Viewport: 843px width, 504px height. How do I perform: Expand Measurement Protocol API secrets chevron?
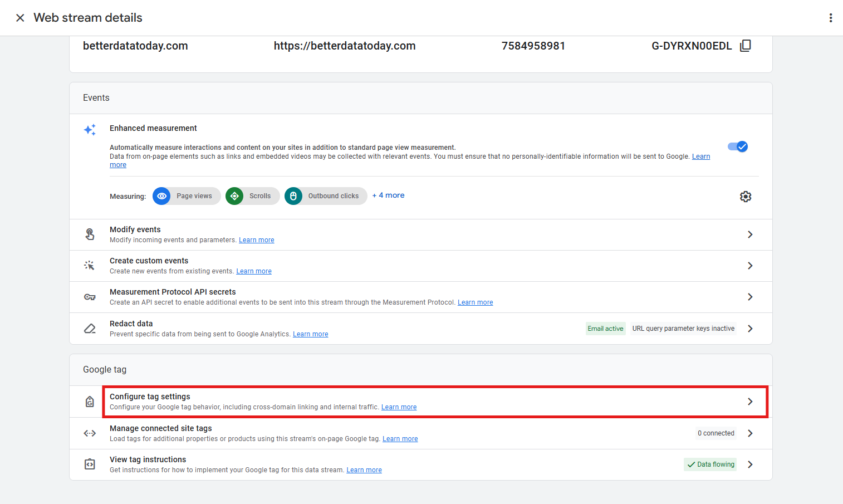[750, 297]
